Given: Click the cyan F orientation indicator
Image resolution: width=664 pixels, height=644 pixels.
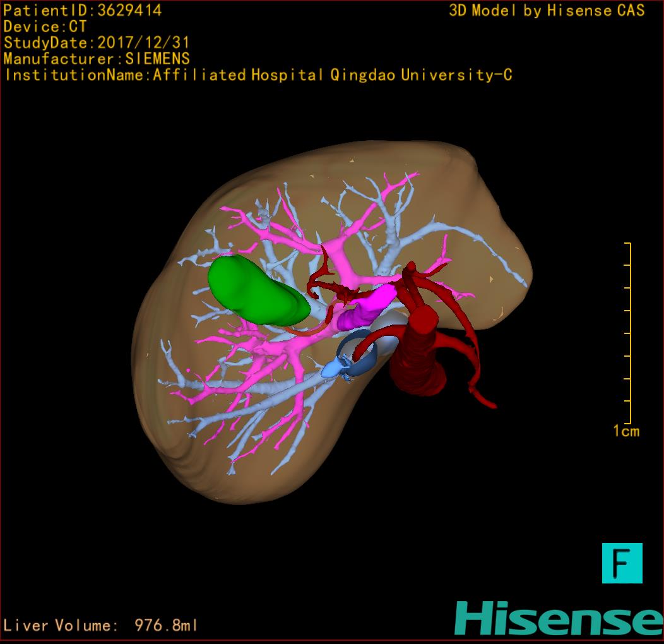Looking at the screenshot, I should click(622, 563).
